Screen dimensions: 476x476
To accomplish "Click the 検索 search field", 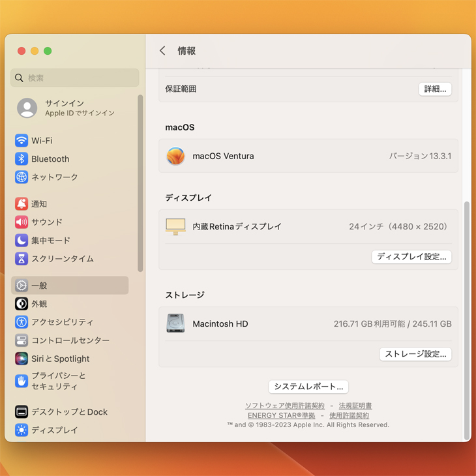I will point(75,78).
